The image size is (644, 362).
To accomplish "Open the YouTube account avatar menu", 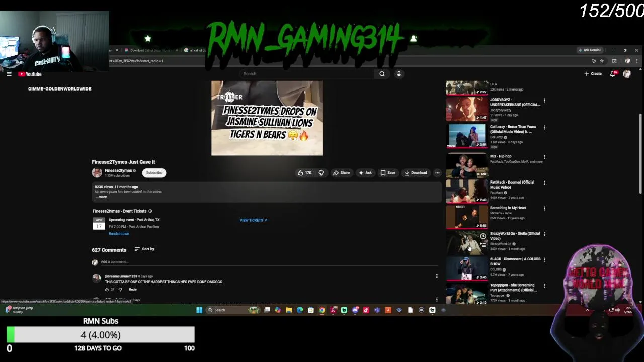I will (x=627, y=74).
